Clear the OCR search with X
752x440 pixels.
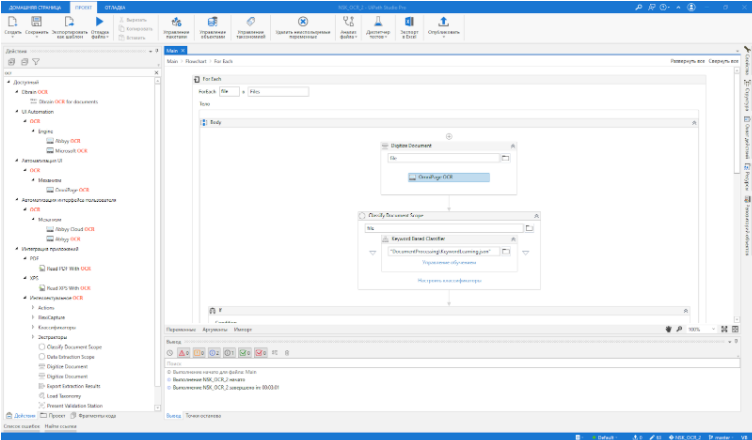tap(156, 72)
